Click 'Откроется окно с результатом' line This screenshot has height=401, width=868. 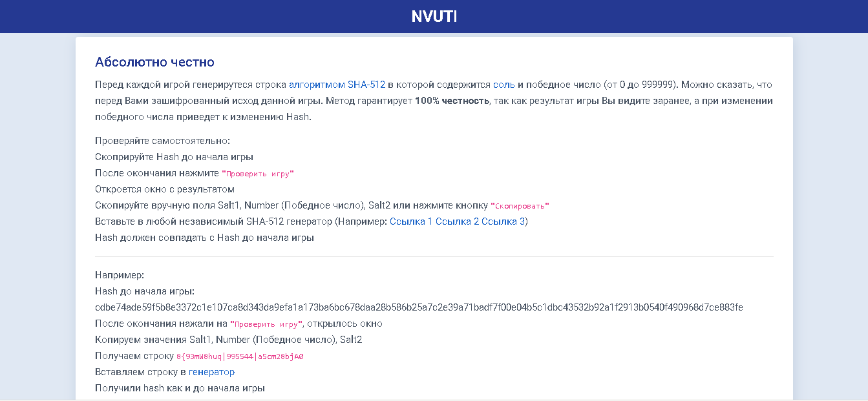(x=165, y=189)
